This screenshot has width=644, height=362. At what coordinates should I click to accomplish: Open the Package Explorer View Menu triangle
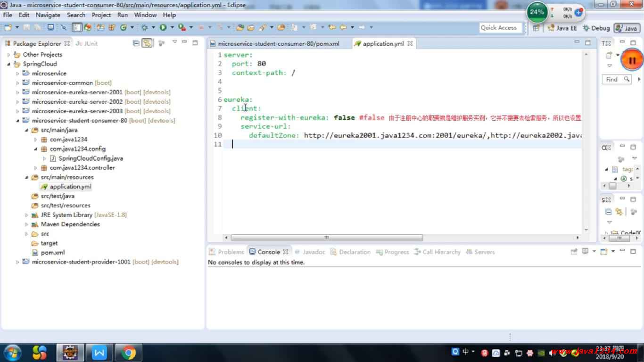174,42
